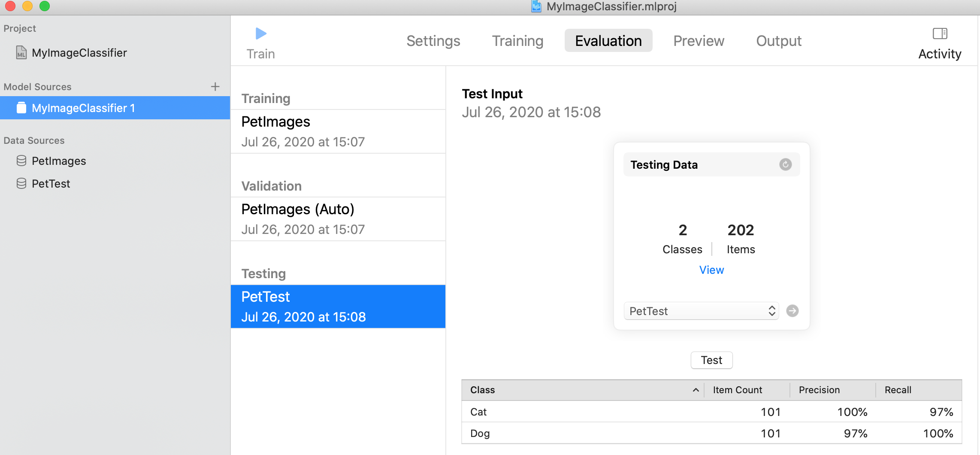Click the arrow icon beside PetTest dropdown
The image size is (980, 455).
[x=792, y=311]
